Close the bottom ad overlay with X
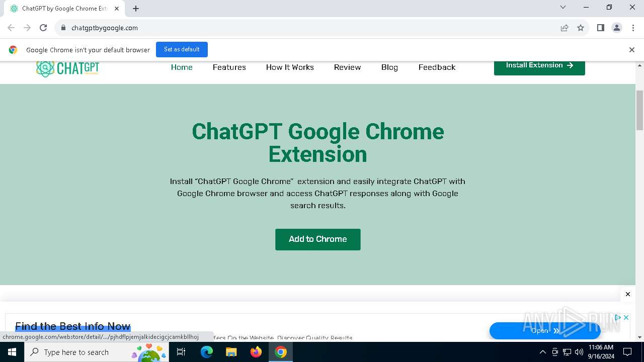 (628, 294)
